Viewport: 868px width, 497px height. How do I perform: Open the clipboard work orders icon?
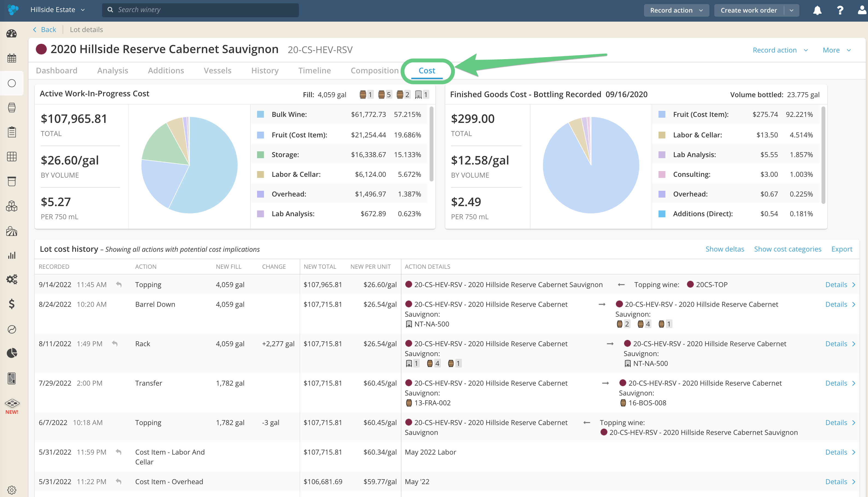[x=11, y=132]
